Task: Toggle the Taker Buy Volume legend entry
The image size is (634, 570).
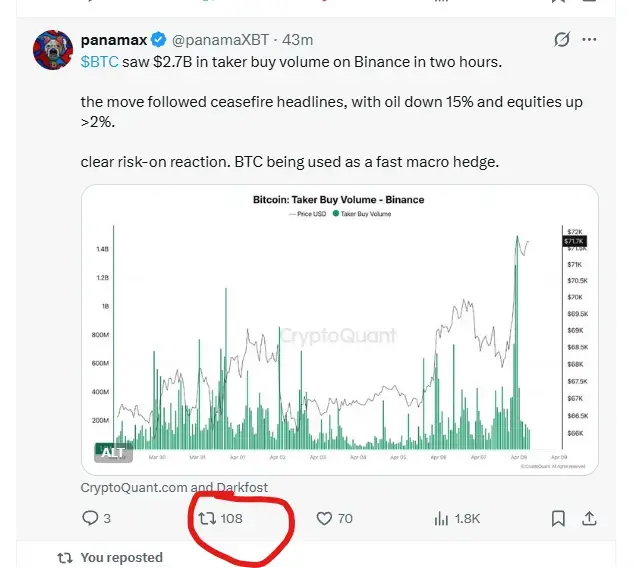Action: pyautogui.click(x=365, y=214)
